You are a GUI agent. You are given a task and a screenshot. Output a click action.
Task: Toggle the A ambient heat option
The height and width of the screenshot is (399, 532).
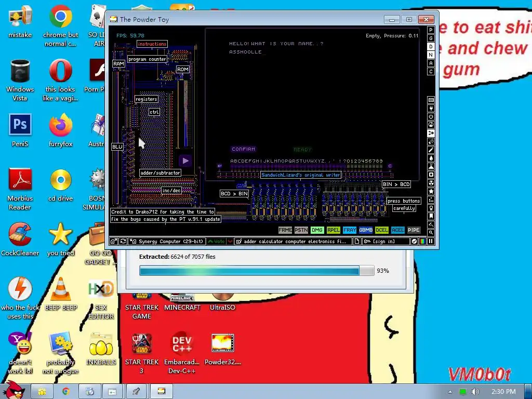(x=431, y=63)
